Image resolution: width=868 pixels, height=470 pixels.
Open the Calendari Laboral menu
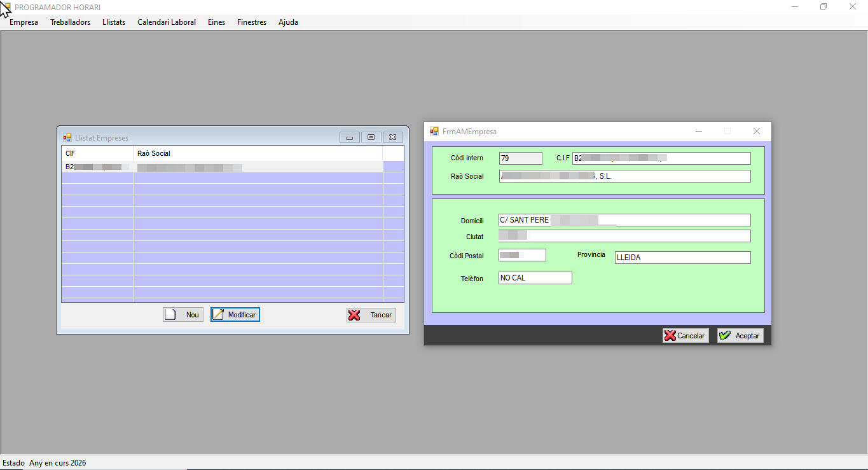167,22
